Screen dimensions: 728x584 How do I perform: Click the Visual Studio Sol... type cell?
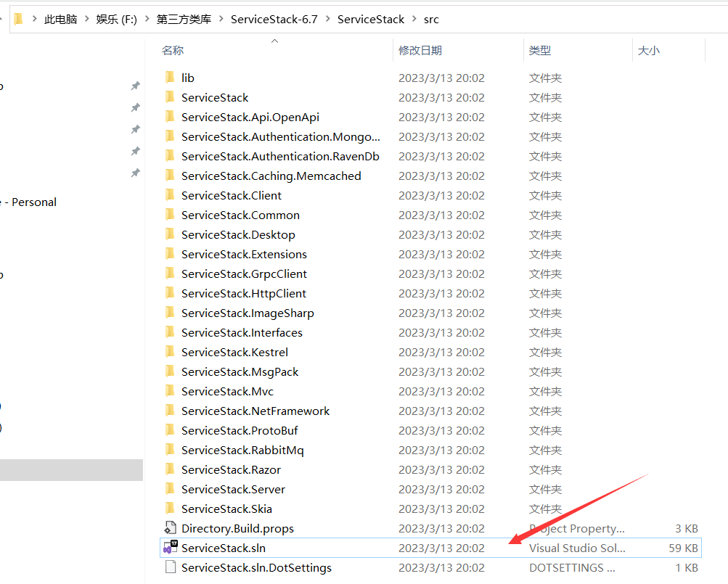click(x=577, y=548)
